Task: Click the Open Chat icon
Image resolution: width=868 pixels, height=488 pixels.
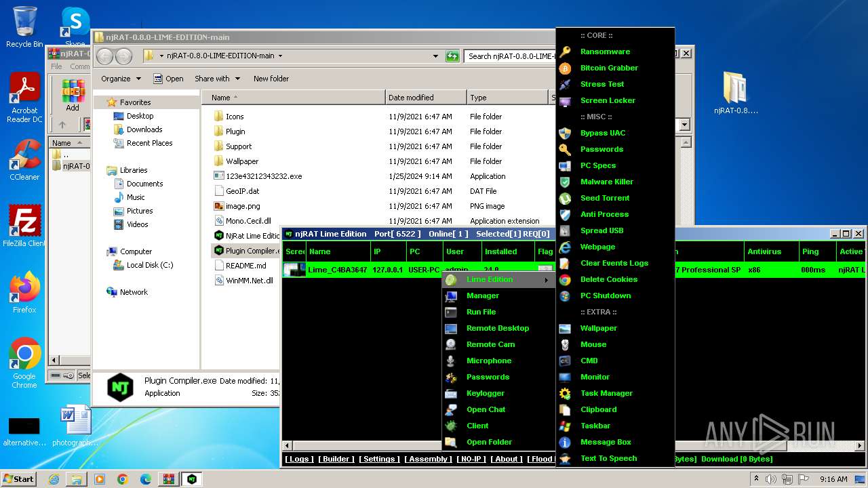Action: tap(451, 409)
